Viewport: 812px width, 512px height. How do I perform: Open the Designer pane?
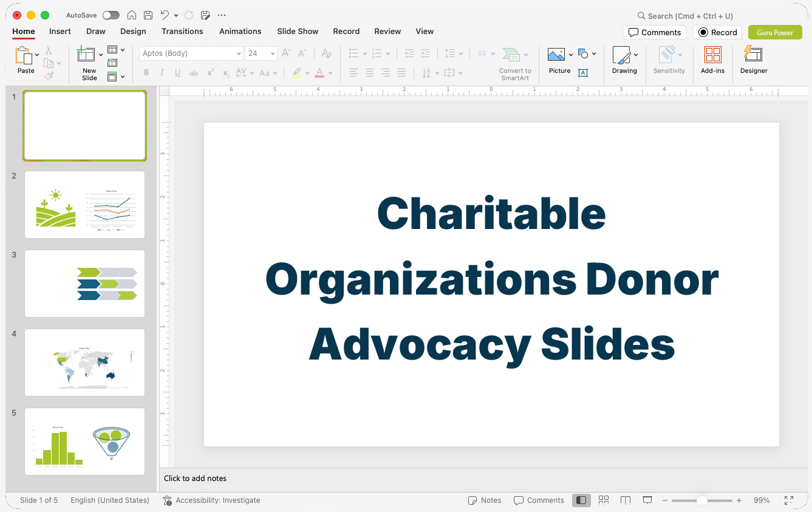click(754, 60)
